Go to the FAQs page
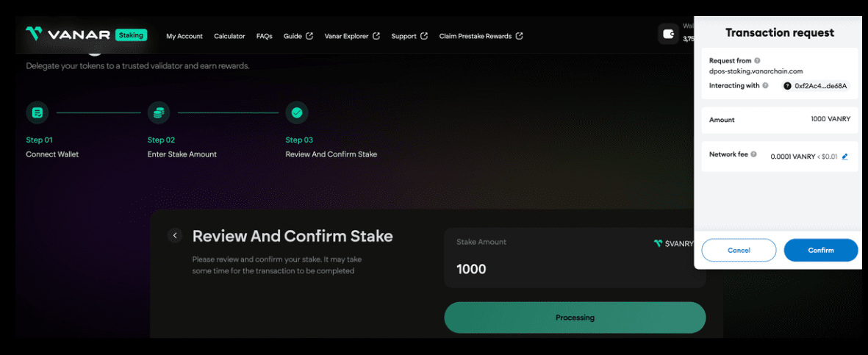Image resolution: width=868 pixels, height=355 pixels. [x=265, y=36]
